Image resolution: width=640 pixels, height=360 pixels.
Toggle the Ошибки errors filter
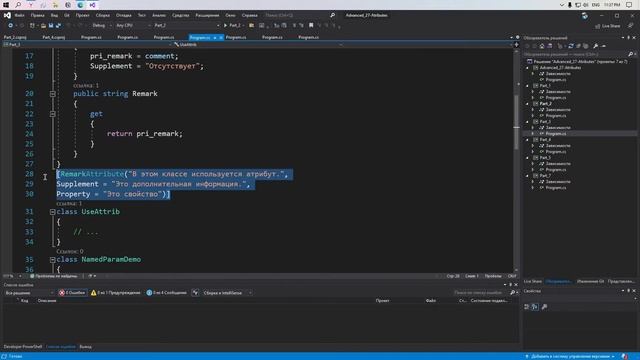coord(72,293)
